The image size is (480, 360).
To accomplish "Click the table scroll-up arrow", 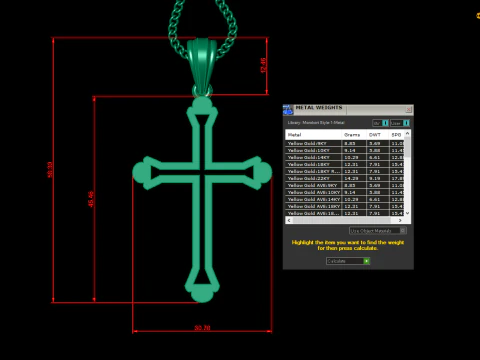I will 407,133.
